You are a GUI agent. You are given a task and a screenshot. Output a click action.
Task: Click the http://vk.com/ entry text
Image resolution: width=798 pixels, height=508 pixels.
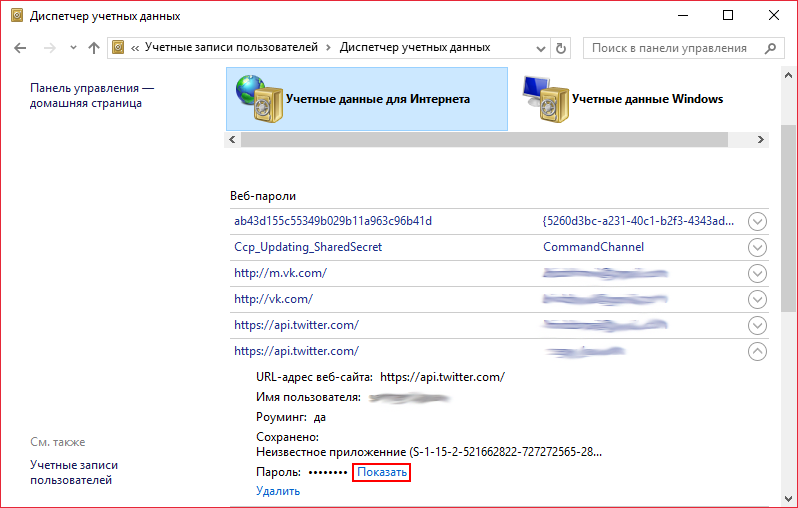coord(273,299)
